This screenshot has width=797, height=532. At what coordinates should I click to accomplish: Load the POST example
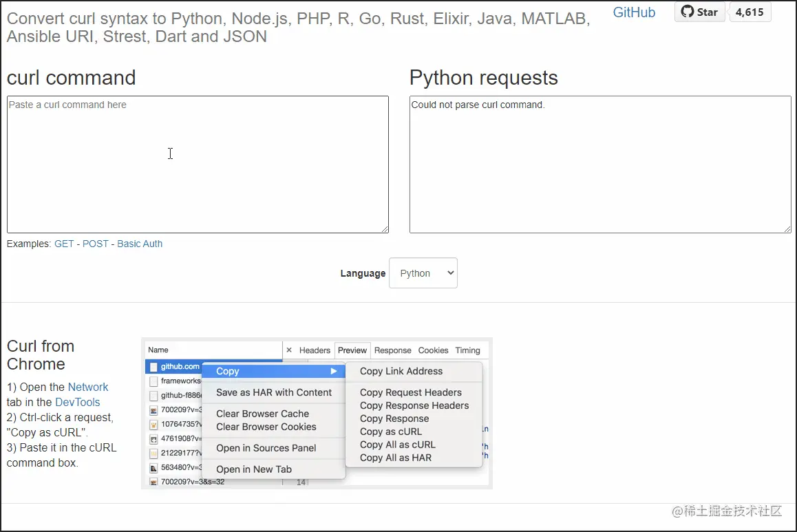click(96, 244)
